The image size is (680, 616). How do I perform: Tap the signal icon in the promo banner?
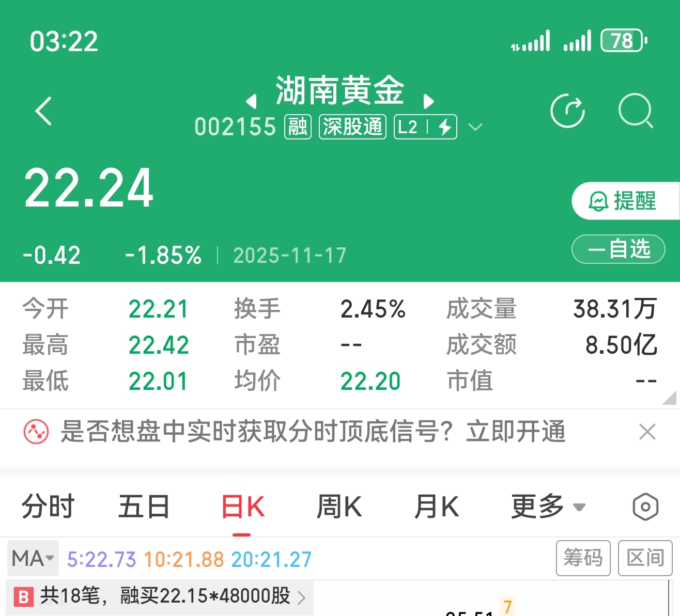pyautogui.click(x=36, y=432)
